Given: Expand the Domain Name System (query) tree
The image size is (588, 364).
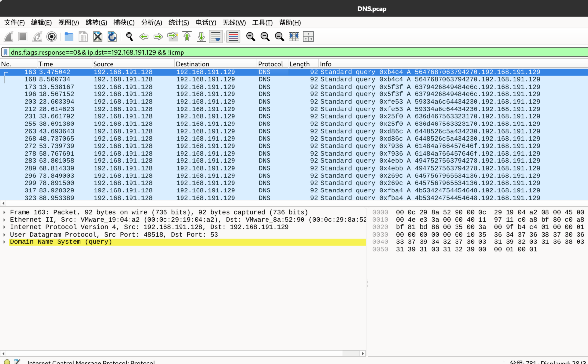Looking at the screenshot, I should [4, 242].
